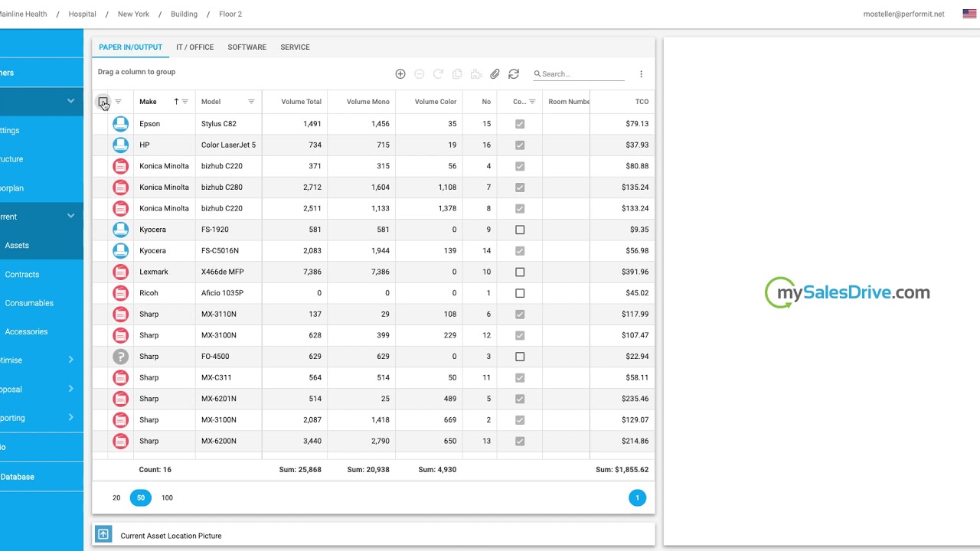Toggle the color checkbox for Lexmark X466de
Image resolution: width=980 pixels, height=551 pixels.
coord(520,272)
